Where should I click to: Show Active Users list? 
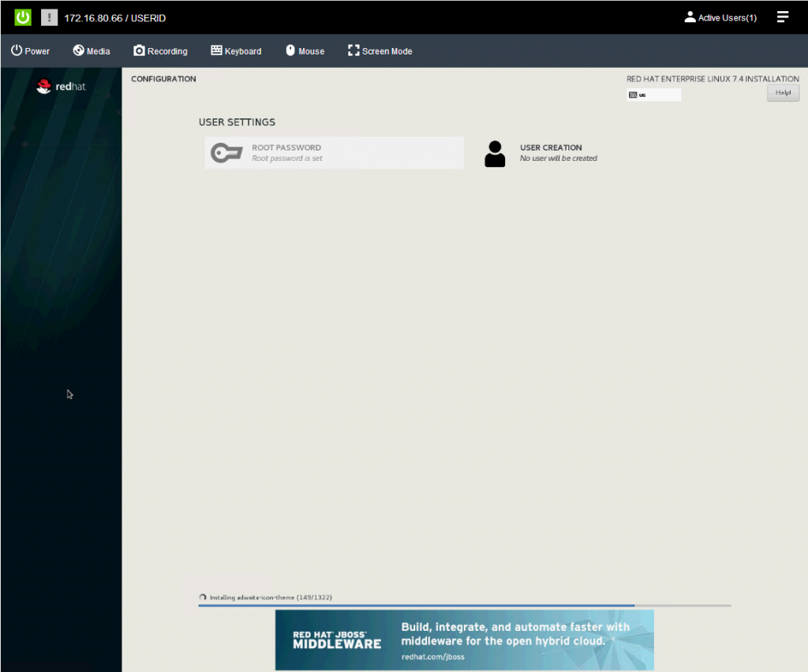(720, 17)
